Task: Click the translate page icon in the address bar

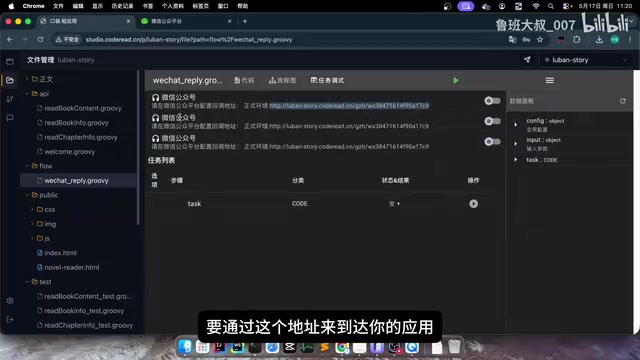Action: 512,40
